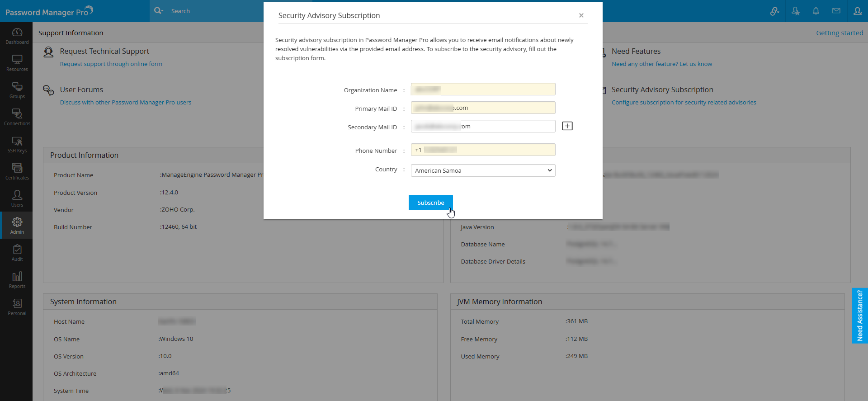The image size is (868, 401).
Task: Close the Security Advisory Subscription dialog
Action: coord(581,15)
